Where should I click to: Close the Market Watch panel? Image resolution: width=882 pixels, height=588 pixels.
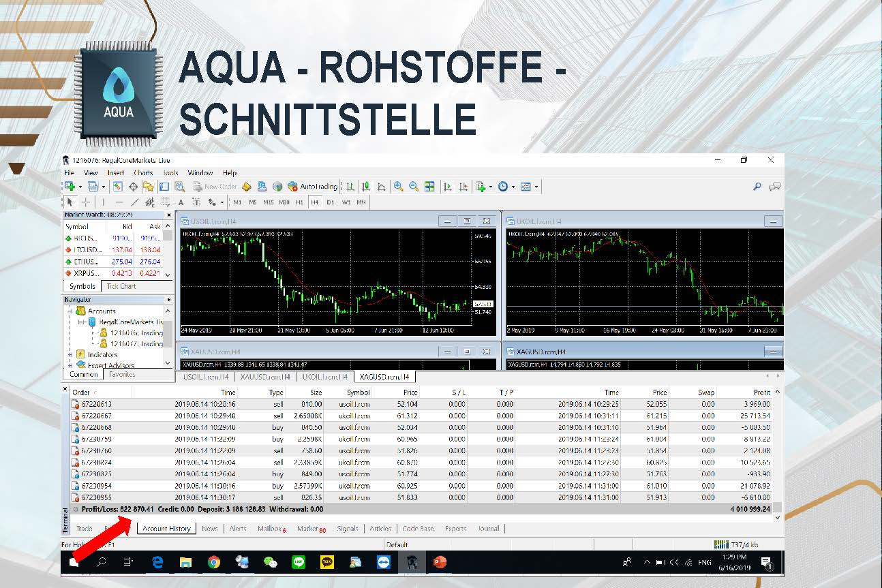(169, 215)
